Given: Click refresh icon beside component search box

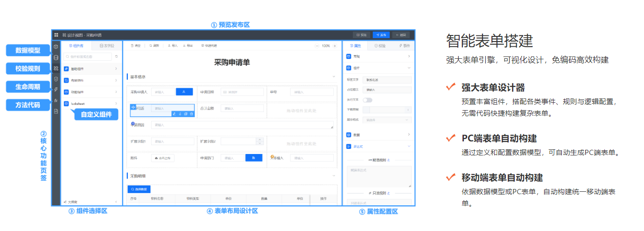Looking at the screenshot, I should 116,56.
